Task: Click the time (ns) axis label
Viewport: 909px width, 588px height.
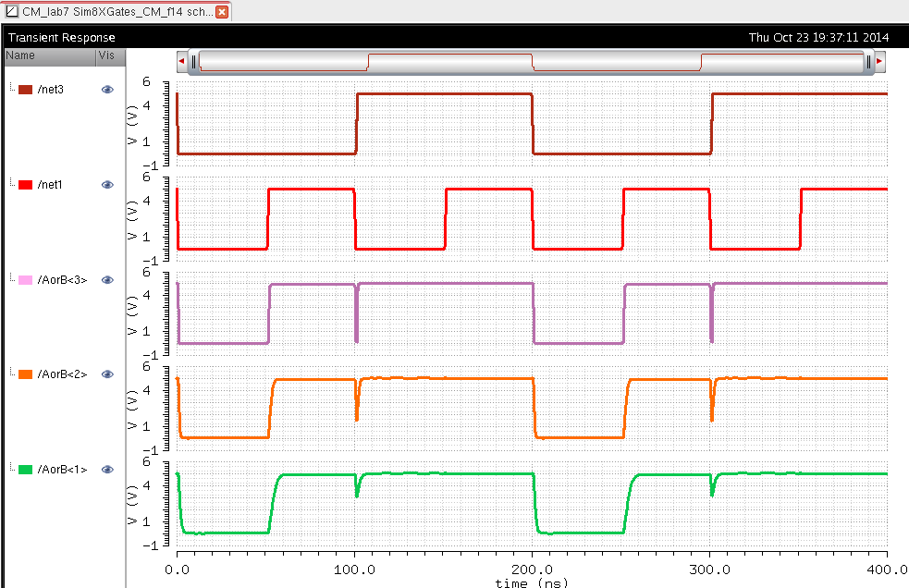Action: pos(532,582)
